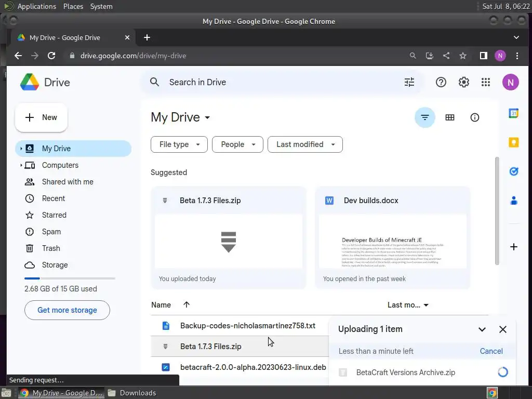Go forward in Chrome
532x399 pixels.
pos(35,56)
